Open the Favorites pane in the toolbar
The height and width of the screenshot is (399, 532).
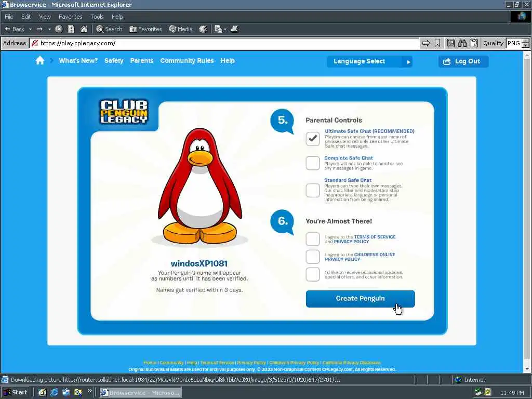point(145,29)
